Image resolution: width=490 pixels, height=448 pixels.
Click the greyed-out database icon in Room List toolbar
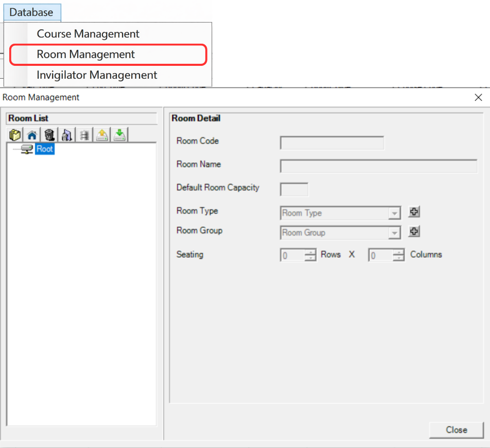point(84,135)
